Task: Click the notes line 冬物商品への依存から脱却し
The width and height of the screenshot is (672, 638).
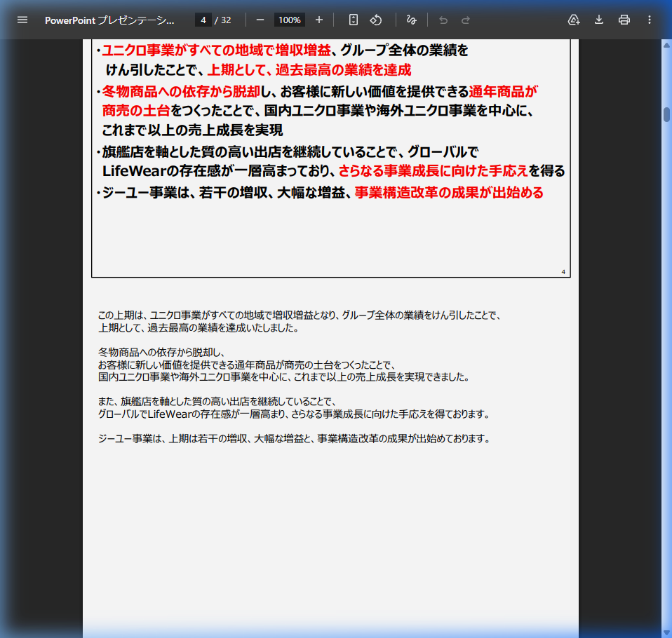Action: [161, 352]
